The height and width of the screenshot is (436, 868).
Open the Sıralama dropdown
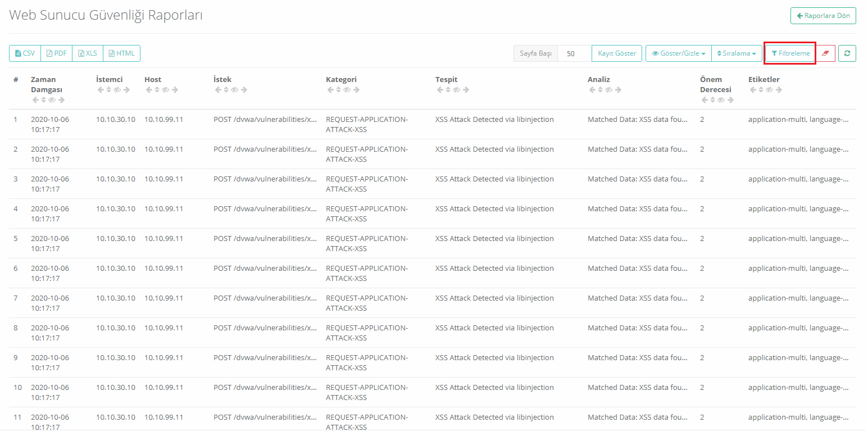tap(737, 53)
